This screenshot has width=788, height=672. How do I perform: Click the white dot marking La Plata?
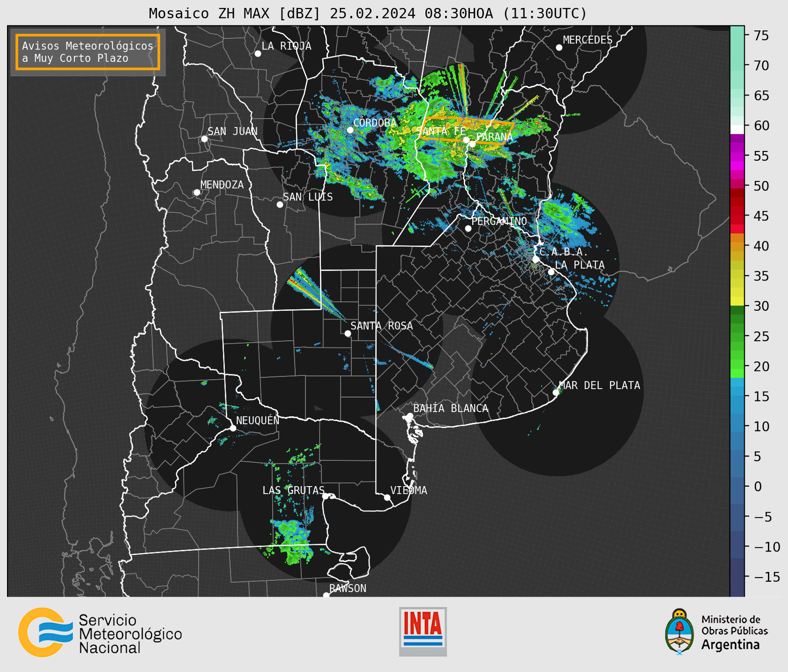pos(551,272)
